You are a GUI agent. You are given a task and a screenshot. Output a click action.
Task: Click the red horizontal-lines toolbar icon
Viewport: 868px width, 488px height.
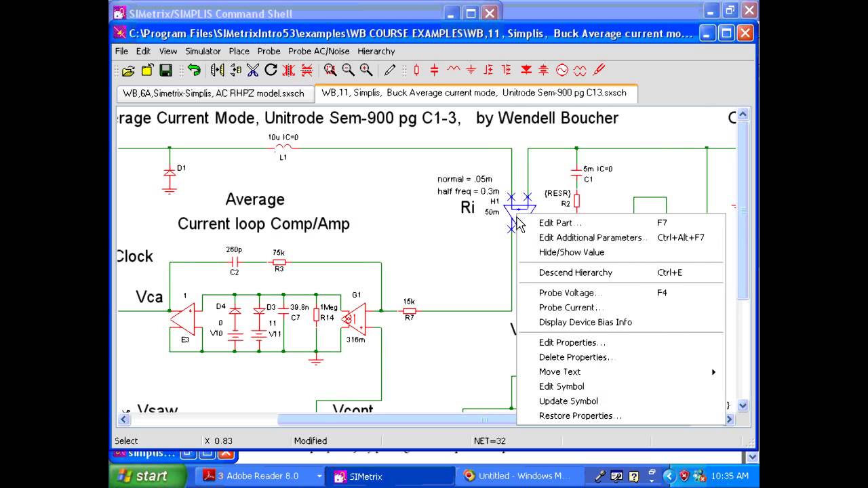pos(307,70)
